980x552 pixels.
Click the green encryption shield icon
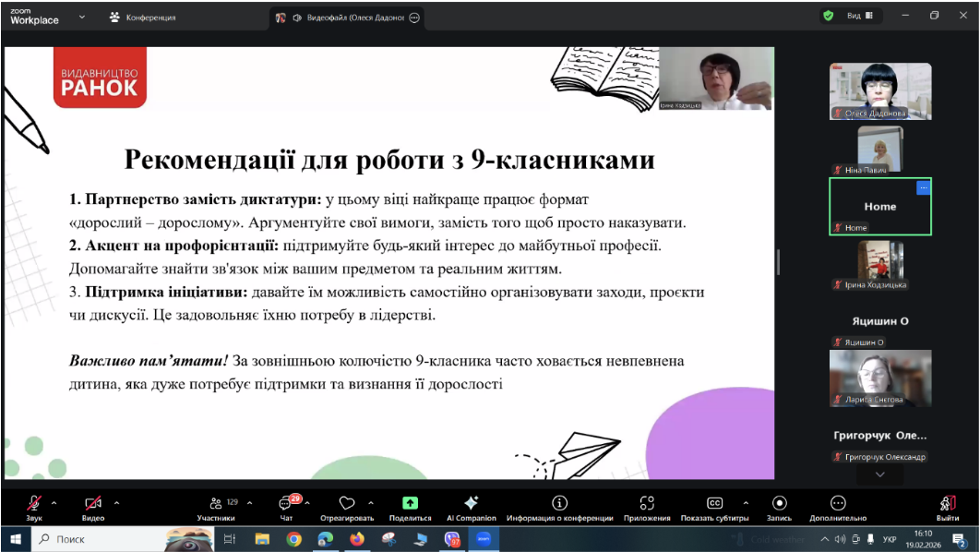click(828, 16)
